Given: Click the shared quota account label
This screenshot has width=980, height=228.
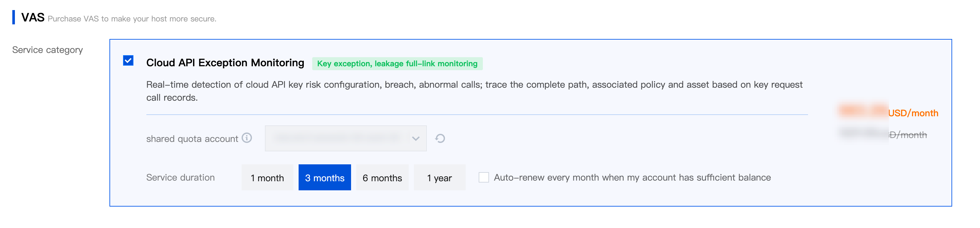Looking at the screenshot, I should 192,139.
